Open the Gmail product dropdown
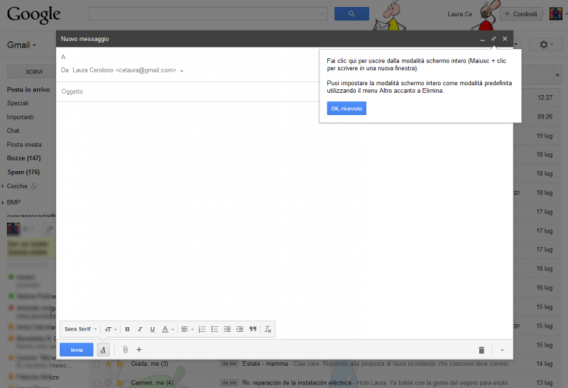Image resolution: width=568 pixels, height=388 pixels. click(22, 45)
